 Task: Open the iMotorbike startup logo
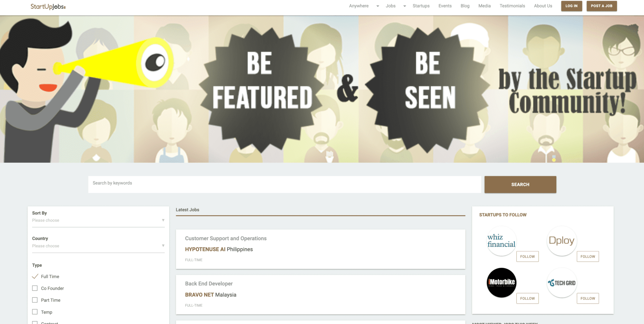click(x=501, y=283)
